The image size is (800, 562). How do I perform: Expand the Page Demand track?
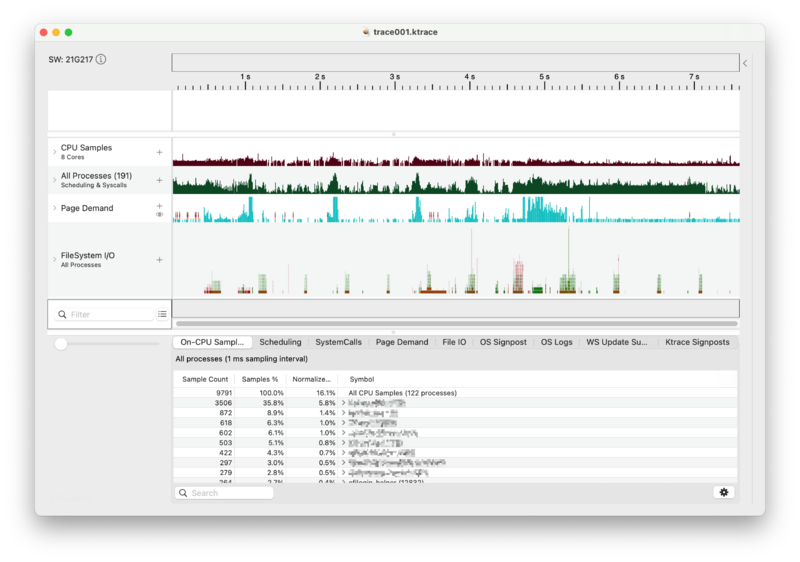[55, 208]
